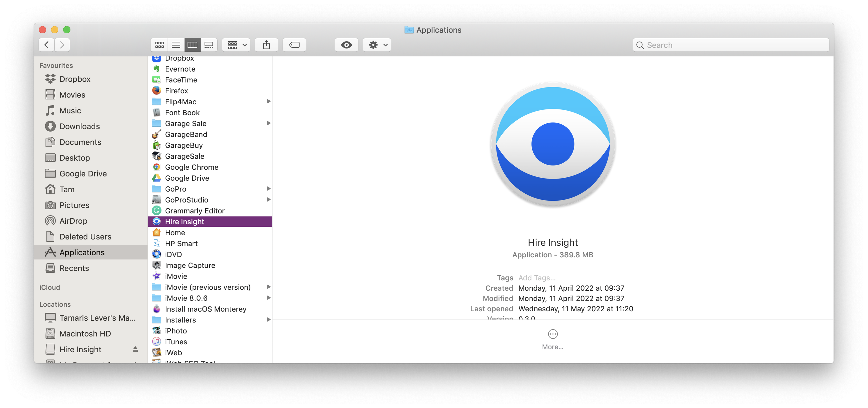Open AirDrop from the sidebar
This screenshot has height=408, width=868.
pos(73,221)
